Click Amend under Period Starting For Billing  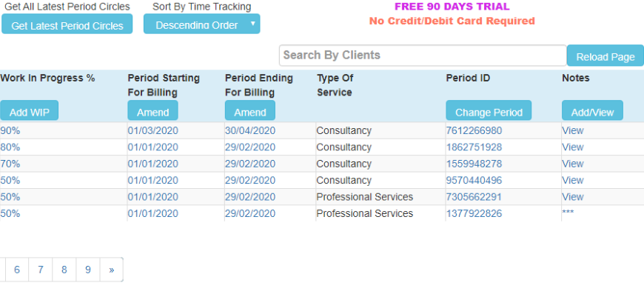152,110
